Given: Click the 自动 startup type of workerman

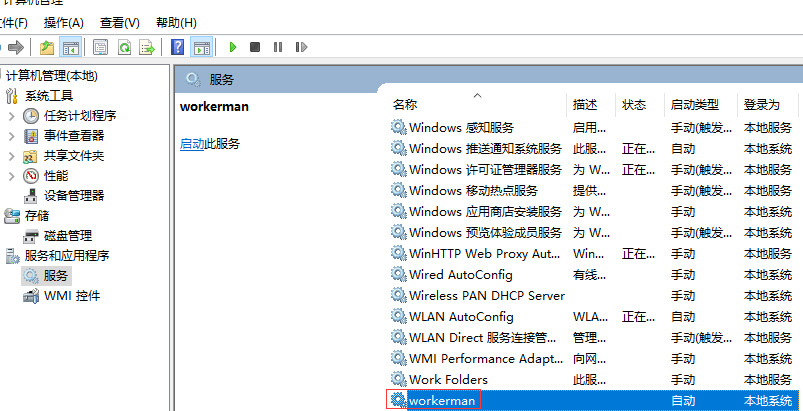Looking at the screenshot, I should pos(683,400).
